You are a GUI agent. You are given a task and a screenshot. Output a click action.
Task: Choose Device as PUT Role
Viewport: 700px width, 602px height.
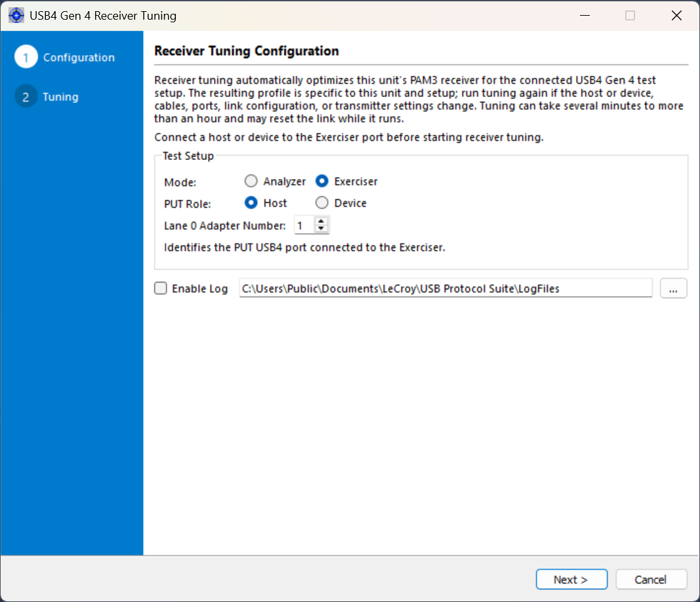(322, 203)
